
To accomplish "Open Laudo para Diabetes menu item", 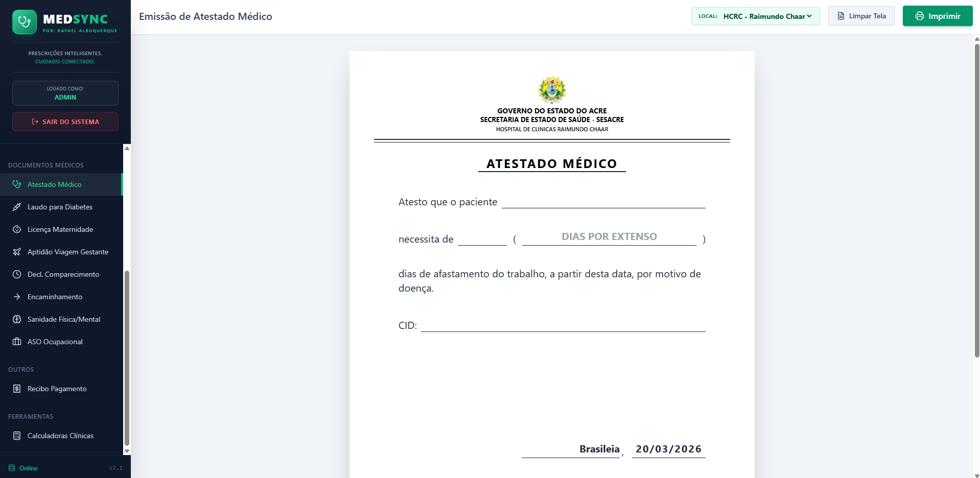I will 60,207.
